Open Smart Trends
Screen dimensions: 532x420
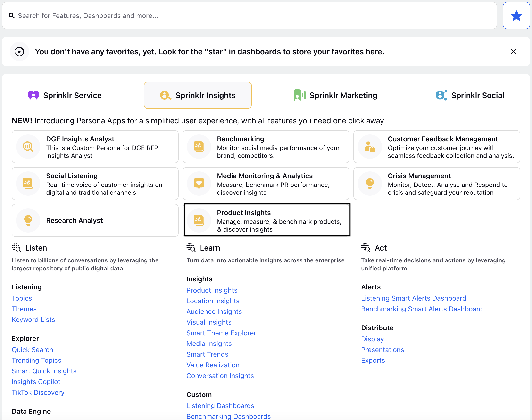[208, 354]
